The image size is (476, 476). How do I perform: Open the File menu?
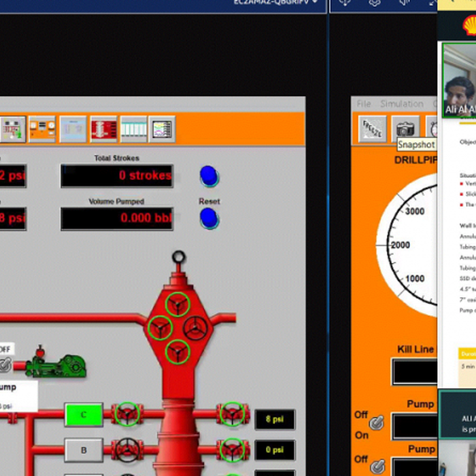point(364,104)
